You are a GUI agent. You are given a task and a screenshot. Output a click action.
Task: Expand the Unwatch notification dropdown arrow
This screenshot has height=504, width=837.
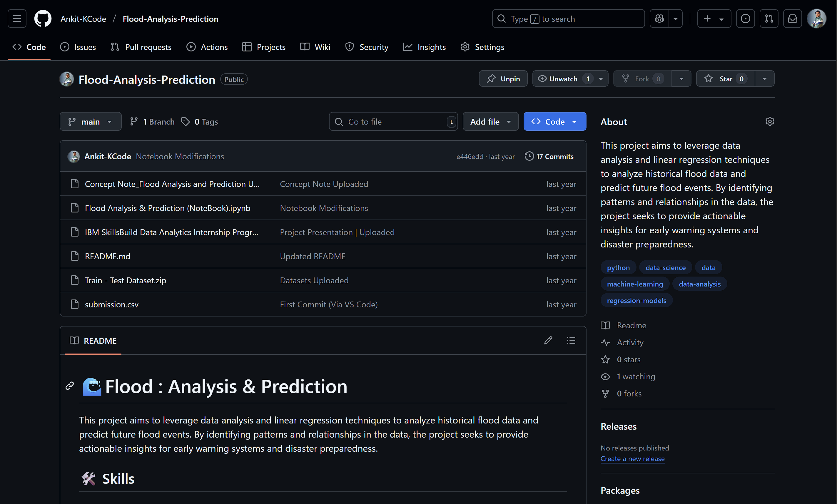[x=601, y=79]
